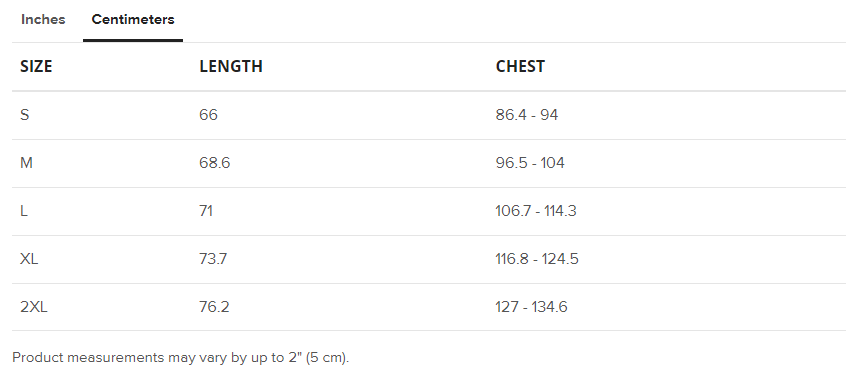Screen dimensions: 846x383
Task: Click chest range 106.7 - 114.3
Action: coord(536,211)
